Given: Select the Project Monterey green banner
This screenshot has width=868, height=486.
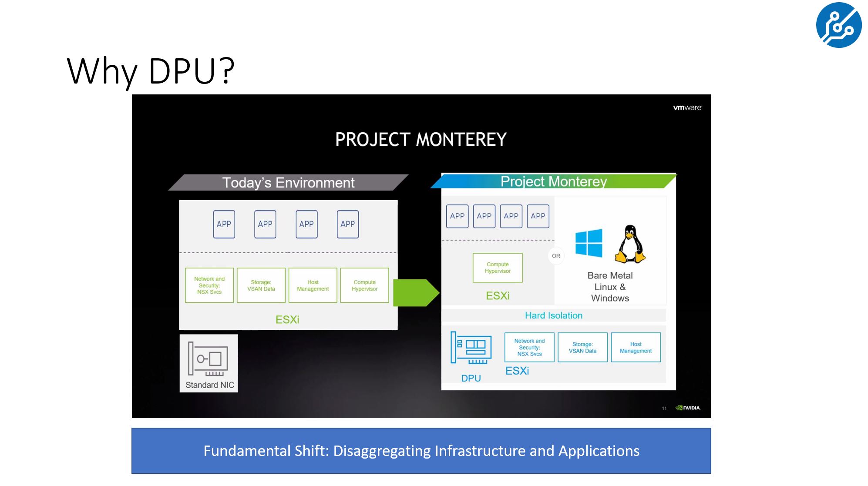Looking at the screenshot, I should [x=553, y=181].
